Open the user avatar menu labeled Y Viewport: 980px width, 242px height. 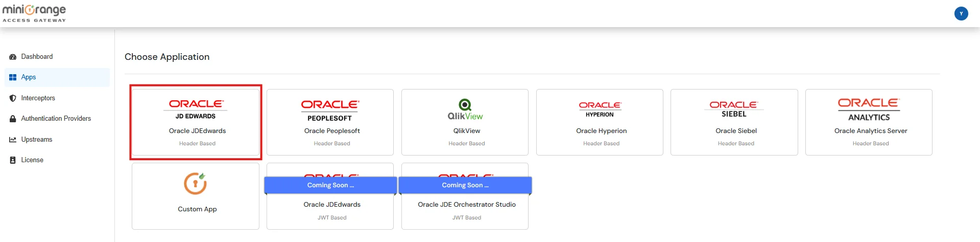pyautogui.click(x=961, y=14)
